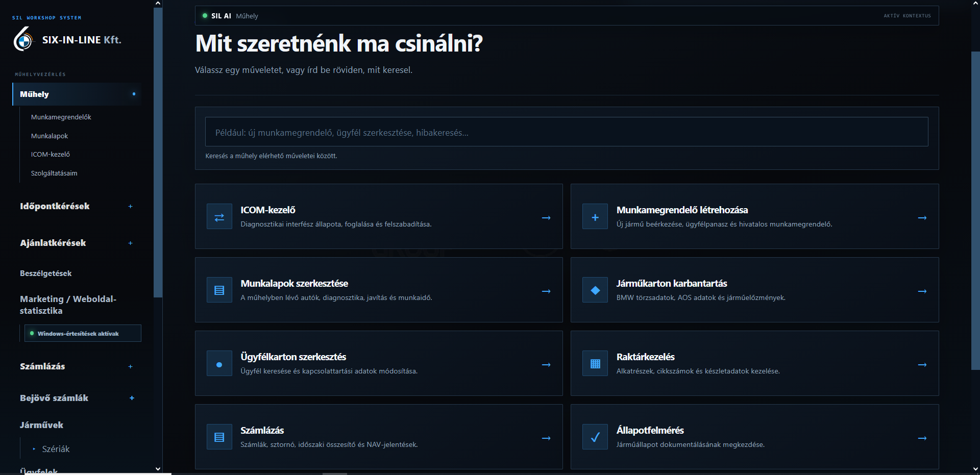Expand the Ajánlatkérések plus sign
980x475 pixels.
[130, 243]
